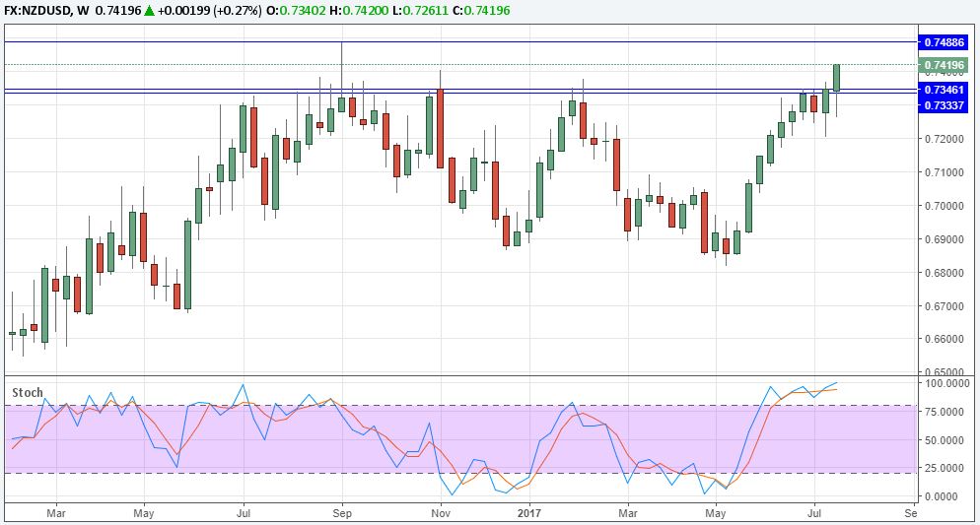Click the 0.70000 price axis label
This screenshot has width=980, height=525.
click(944, 206)
